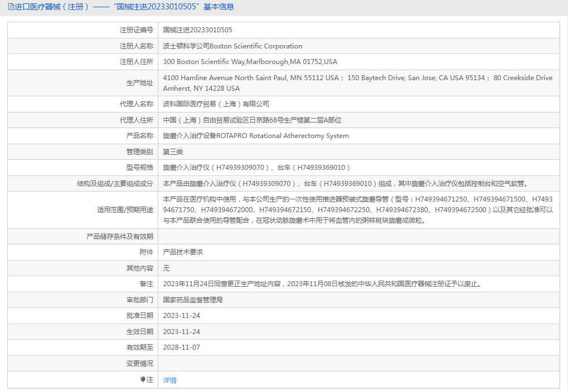
Task: Select effective date 2023-11-24 in 生效日期 row
Action: (x=182, y=331)
